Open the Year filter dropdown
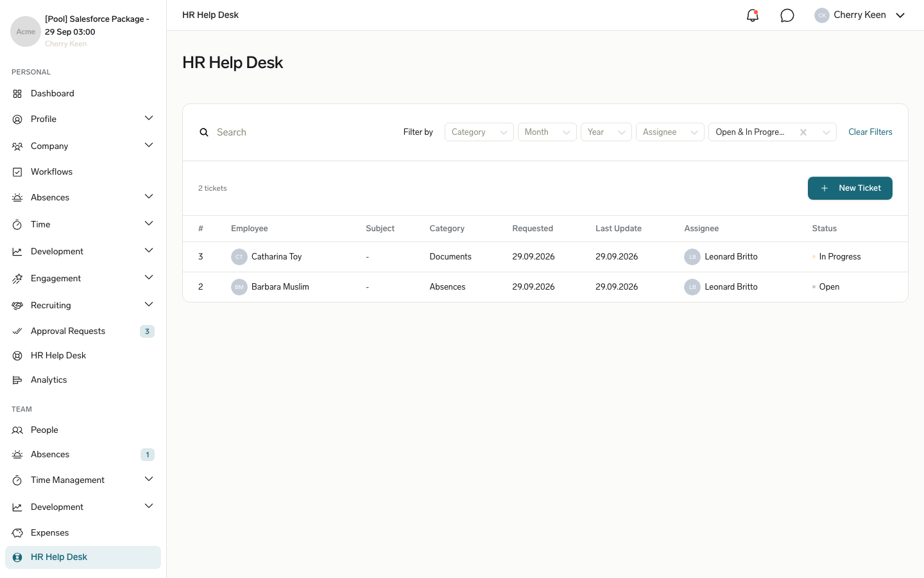 [x=606, y=132]
